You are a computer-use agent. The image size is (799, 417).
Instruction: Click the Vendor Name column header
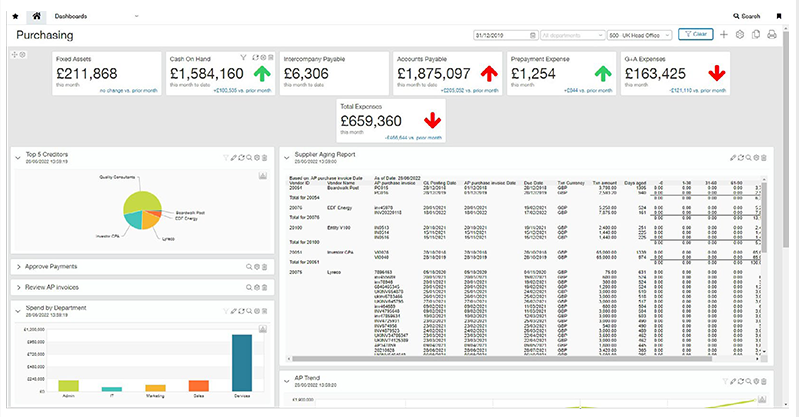click(x=341, y=183)
